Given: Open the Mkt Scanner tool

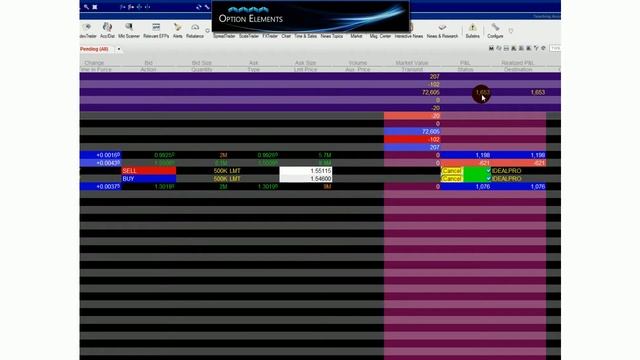Looking at the screenshot, I should [x=129, y=31].
